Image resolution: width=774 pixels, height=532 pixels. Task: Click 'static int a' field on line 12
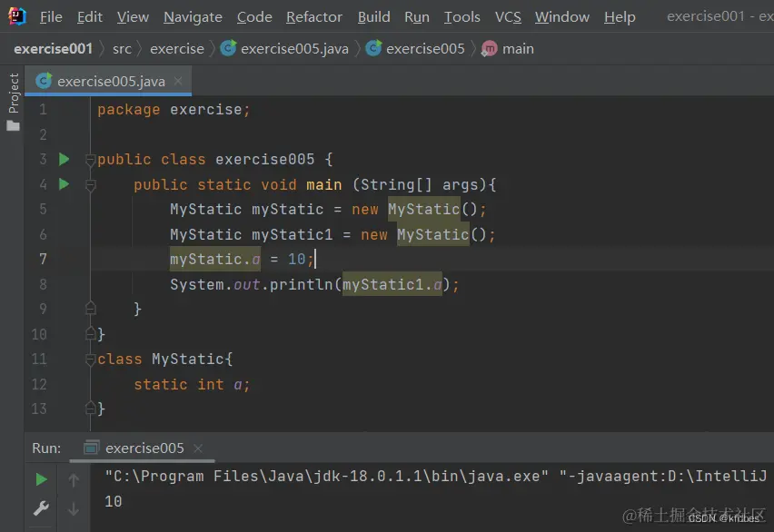[188, 384]
